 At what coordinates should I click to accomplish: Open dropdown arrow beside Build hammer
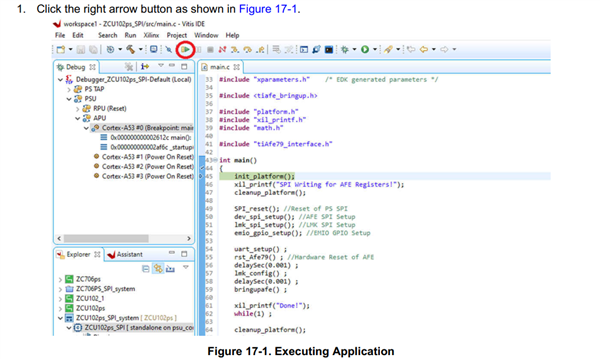coord(140,49)
